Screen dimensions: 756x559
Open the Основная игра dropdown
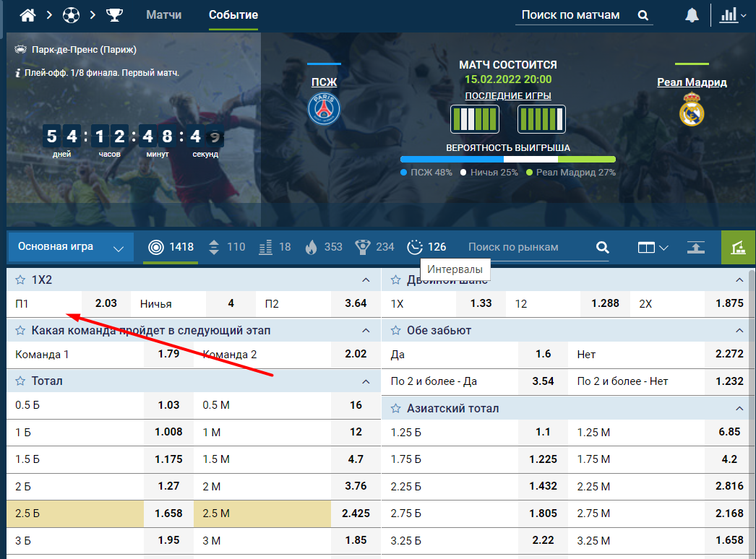pyautogui.click(x=71, y=247)
